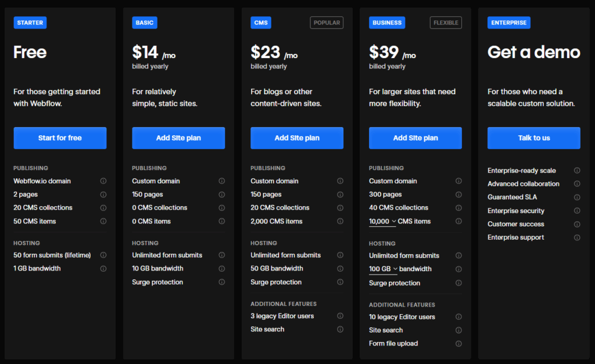Click the FLEXIBLE tag
Image resolution: width=595 pixels, height=364 pixels.
click(446, 23)
